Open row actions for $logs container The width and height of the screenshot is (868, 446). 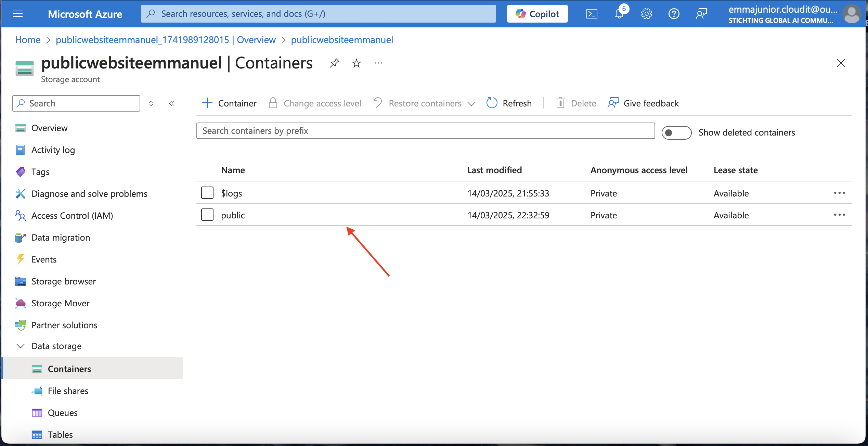tap(839, 193)
